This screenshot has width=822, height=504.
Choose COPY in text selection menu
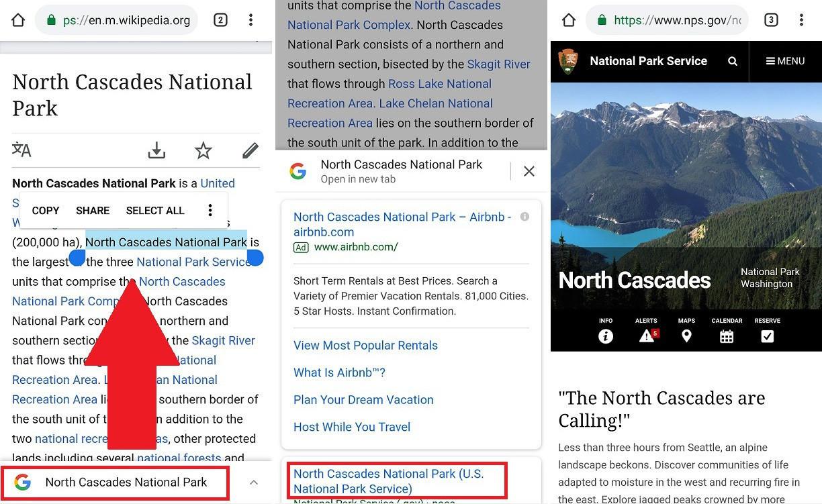point(46,211)
